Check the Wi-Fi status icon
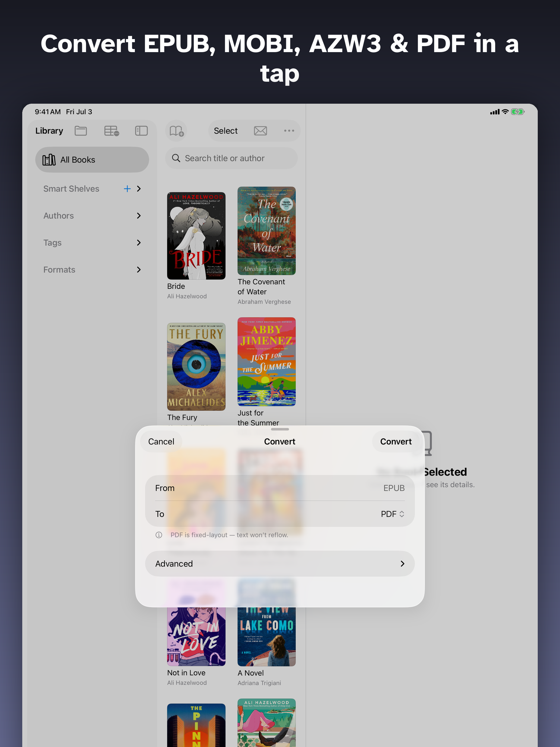The width and height of the screenshot is (560, 747). point(505,112)
